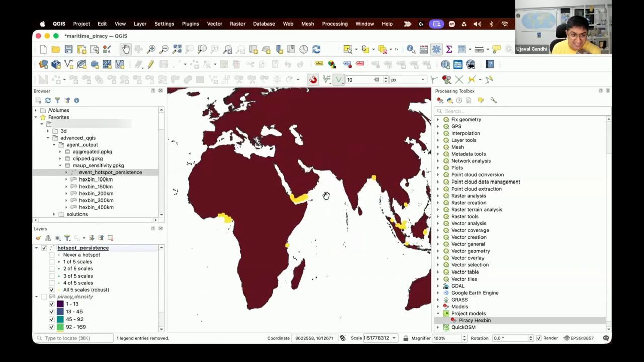Viewport: 644px width, 362px height.
Task: Click the EPSG:8857 CRS button
Action: coord(579,338)
